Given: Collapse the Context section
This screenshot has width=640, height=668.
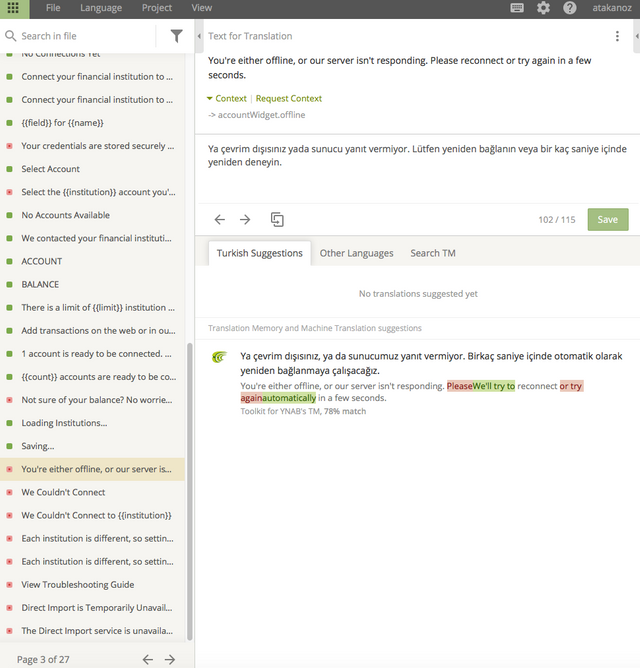Looking at the screenshot, I should tap(226, 98).
